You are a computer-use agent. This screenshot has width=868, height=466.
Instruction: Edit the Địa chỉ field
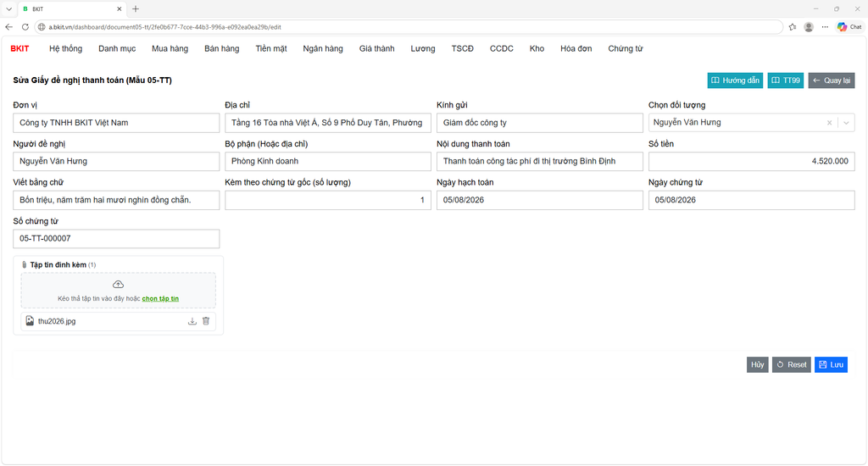point(328,123)
